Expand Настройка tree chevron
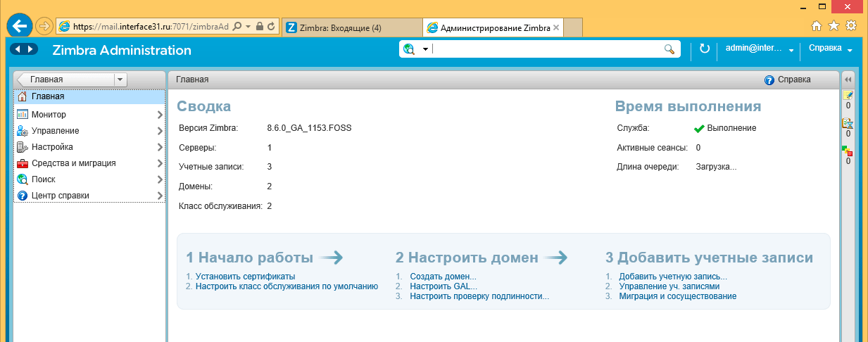The height and width of the screenshot is (342, 868). click(x=160, y=147)
